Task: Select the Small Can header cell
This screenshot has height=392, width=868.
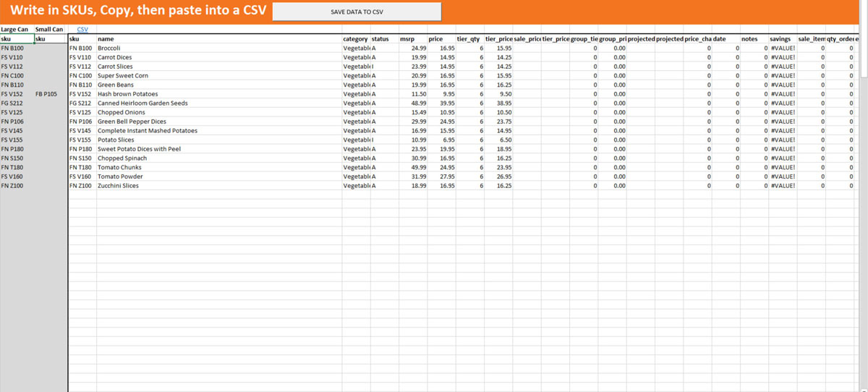Action: 49,29
